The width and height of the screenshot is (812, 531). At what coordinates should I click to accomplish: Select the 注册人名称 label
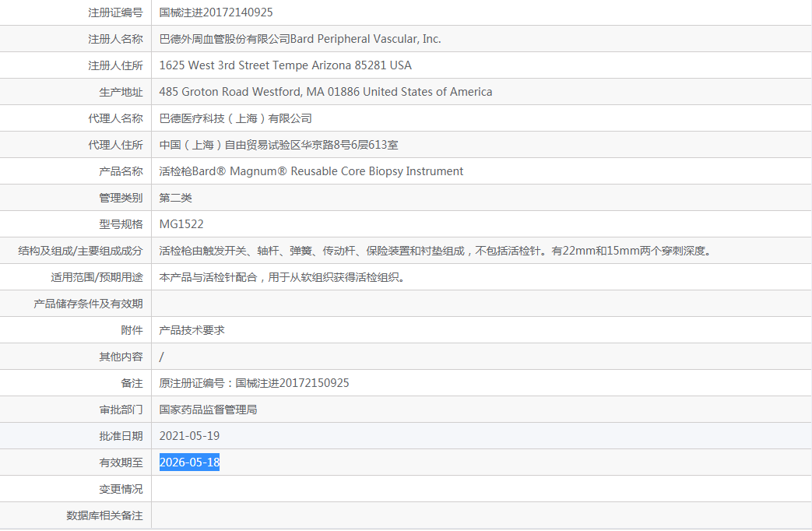pos(115,39)
